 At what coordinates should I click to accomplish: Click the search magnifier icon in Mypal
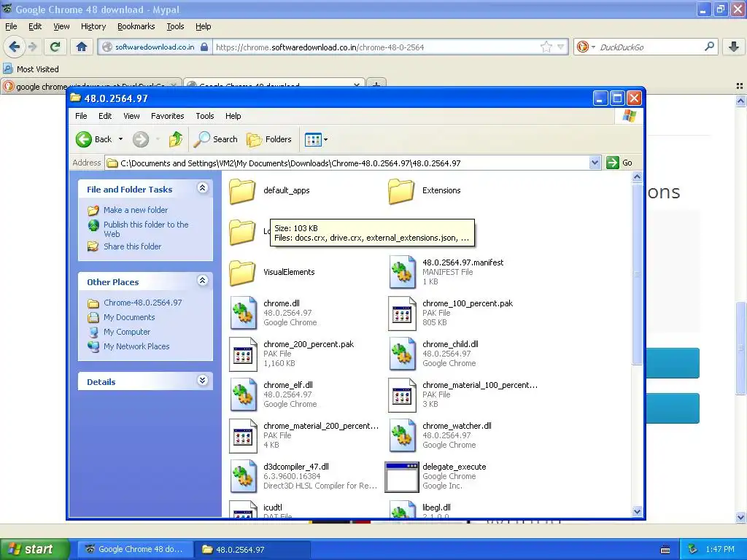tap(709, 47)
